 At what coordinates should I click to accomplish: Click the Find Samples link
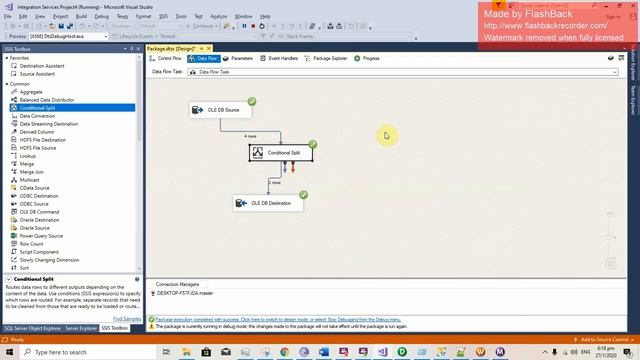127,319
